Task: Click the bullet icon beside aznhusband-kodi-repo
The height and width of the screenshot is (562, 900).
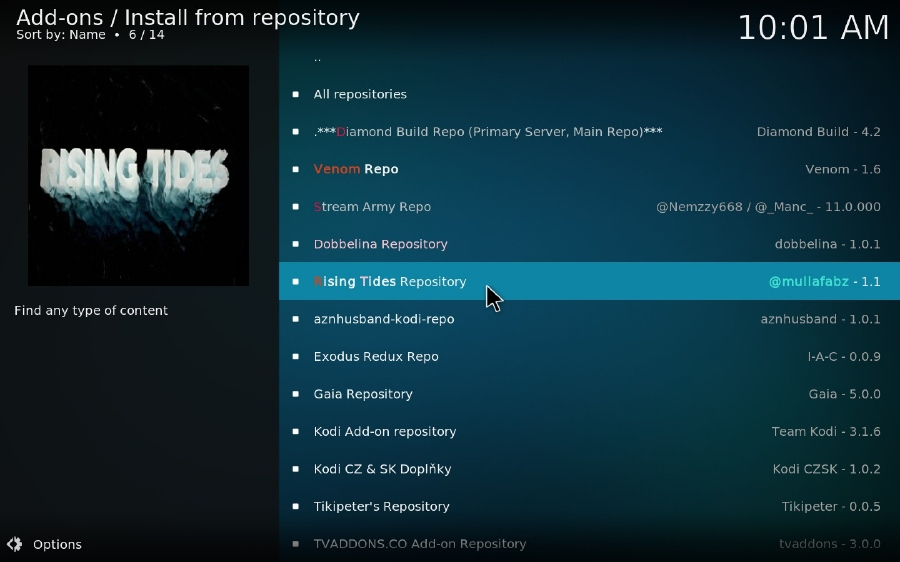Action: pos(296,319)
